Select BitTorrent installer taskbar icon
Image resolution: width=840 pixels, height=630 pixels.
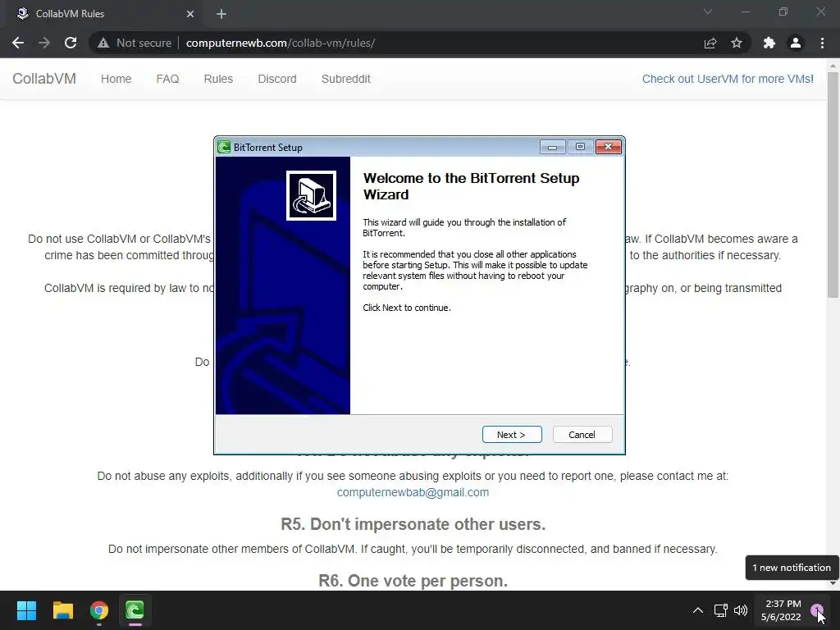click(135, 610)
